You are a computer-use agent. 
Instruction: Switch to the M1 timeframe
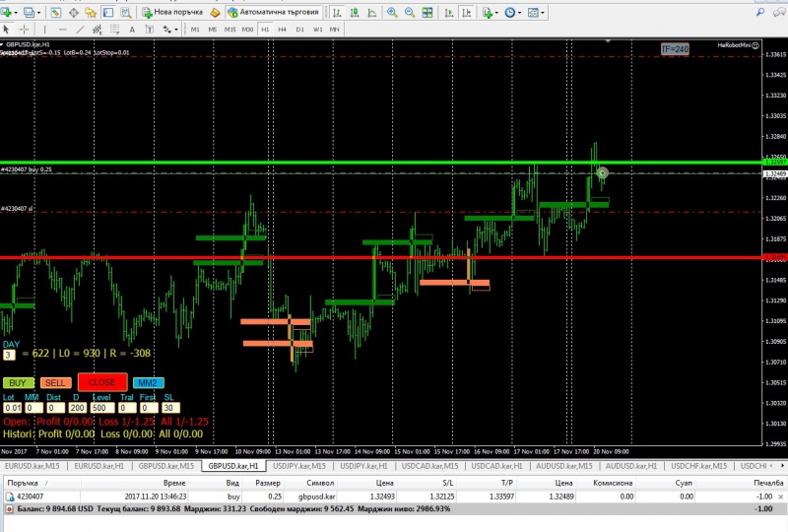click(195, 30)
